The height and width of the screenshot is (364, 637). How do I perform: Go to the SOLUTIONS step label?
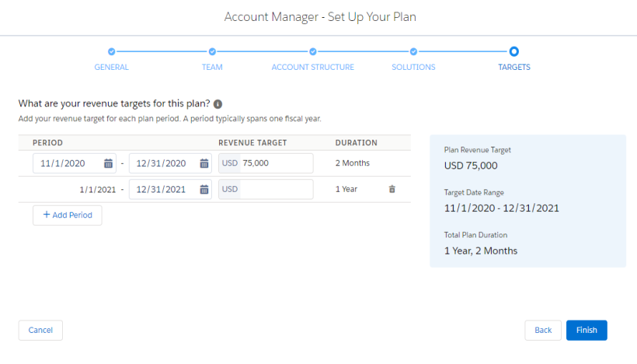(413, 67)
